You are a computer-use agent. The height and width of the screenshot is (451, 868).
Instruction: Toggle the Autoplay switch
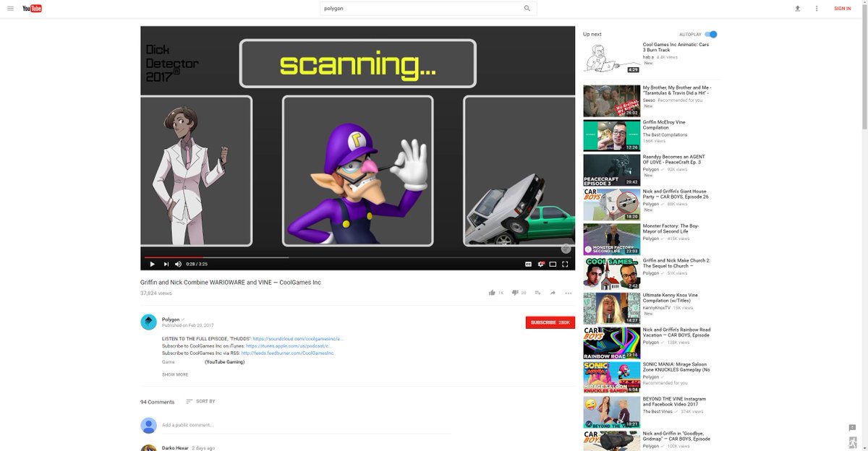(x=712, y=34)
